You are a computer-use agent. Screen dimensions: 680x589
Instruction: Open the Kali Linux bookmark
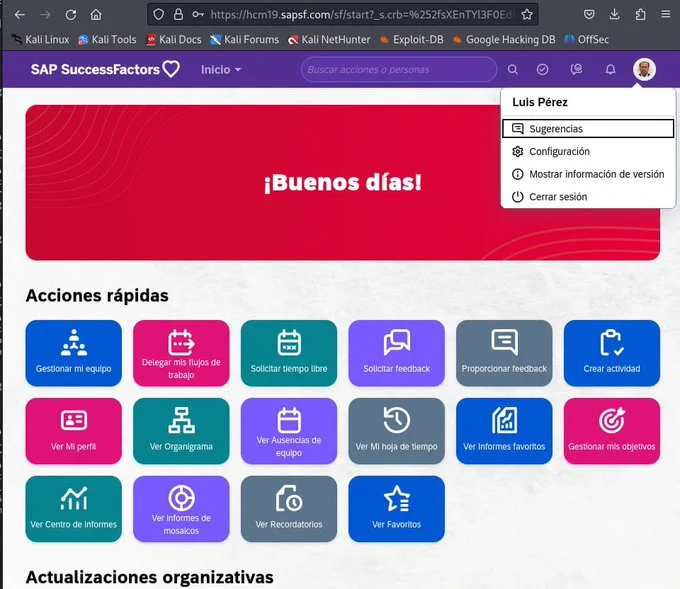pos(40,39)
